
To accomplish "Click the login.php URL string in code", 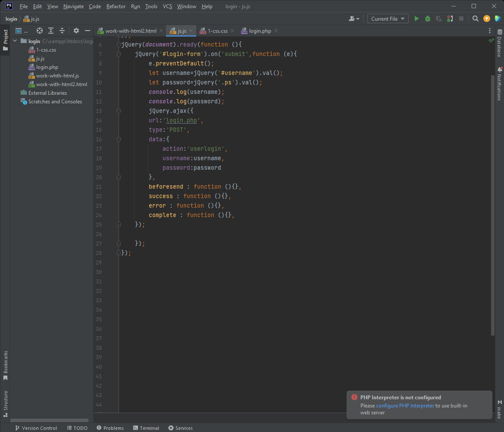I will tap(181, 121).
